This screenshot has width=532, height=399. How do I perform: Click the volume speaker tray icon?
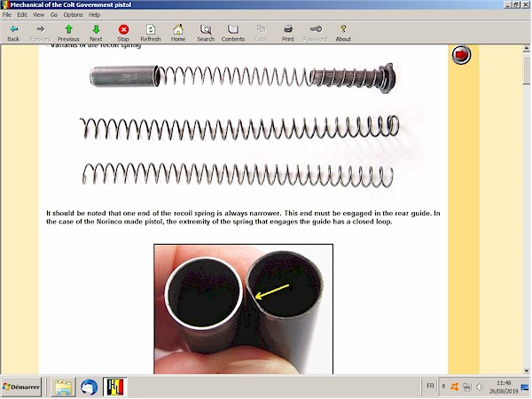pos(480,387)
